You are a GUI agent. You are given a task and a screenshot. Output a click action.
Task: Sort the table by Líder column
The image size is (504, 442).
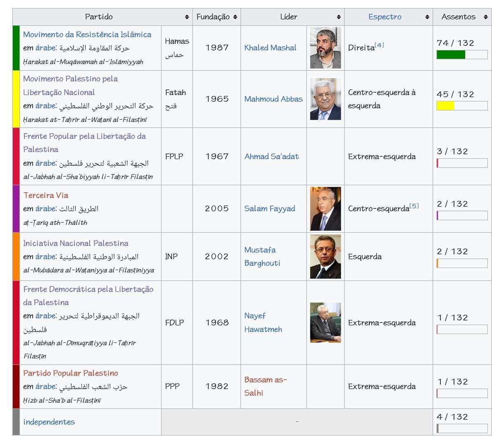[x=339, y=17]
